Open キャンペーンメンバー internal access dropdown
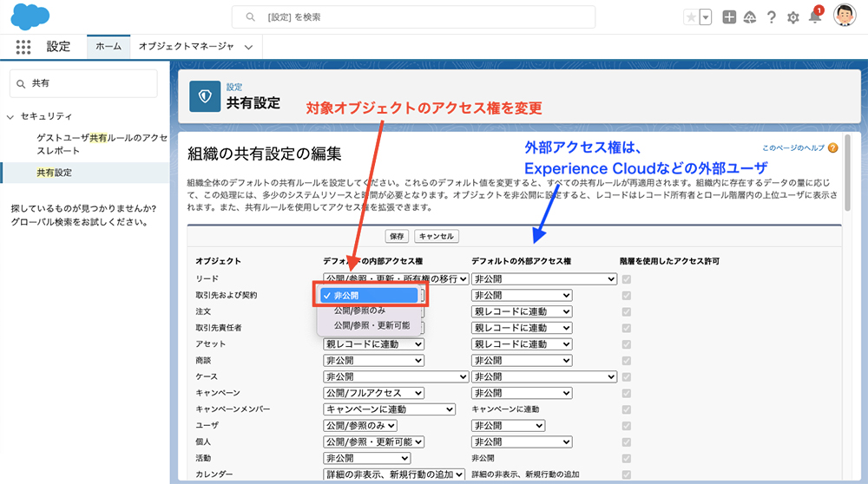 tap(389, 409)
